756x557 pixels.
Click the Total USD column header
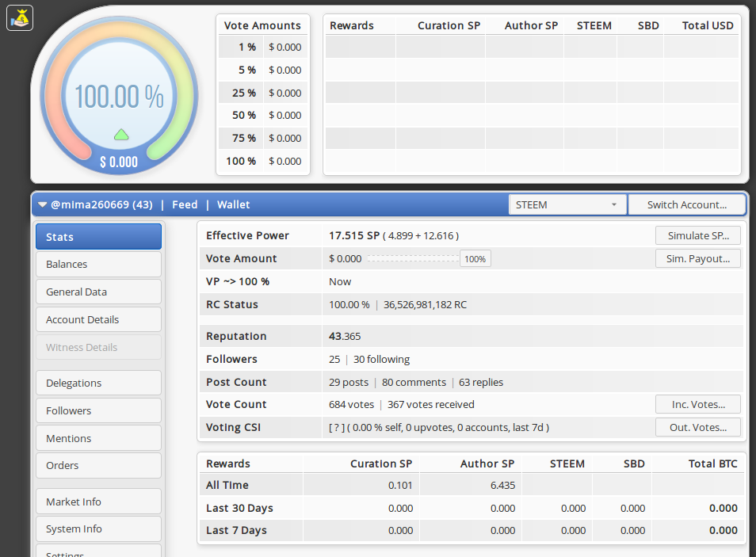click(708, 25)
